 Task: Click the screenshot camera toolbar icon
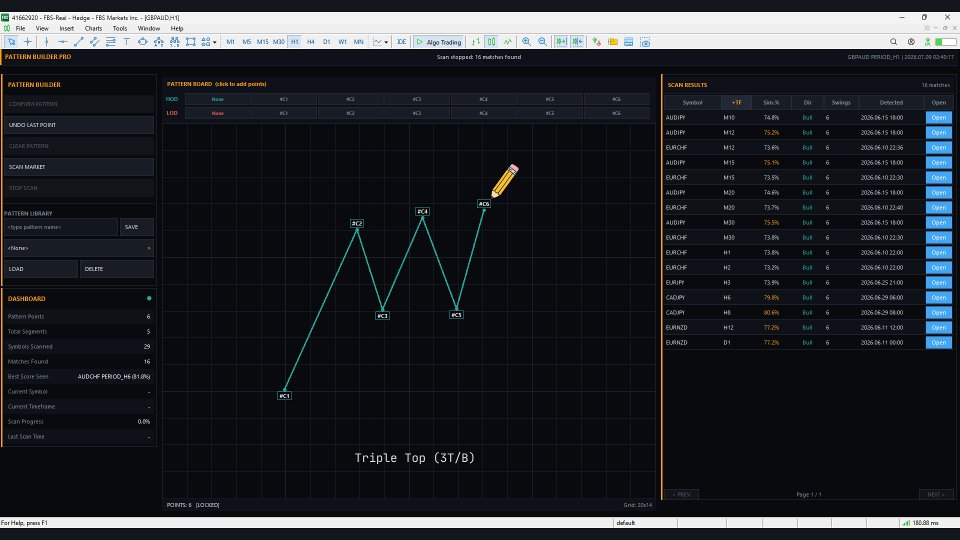pyautogui.click(x=645, y=42)
